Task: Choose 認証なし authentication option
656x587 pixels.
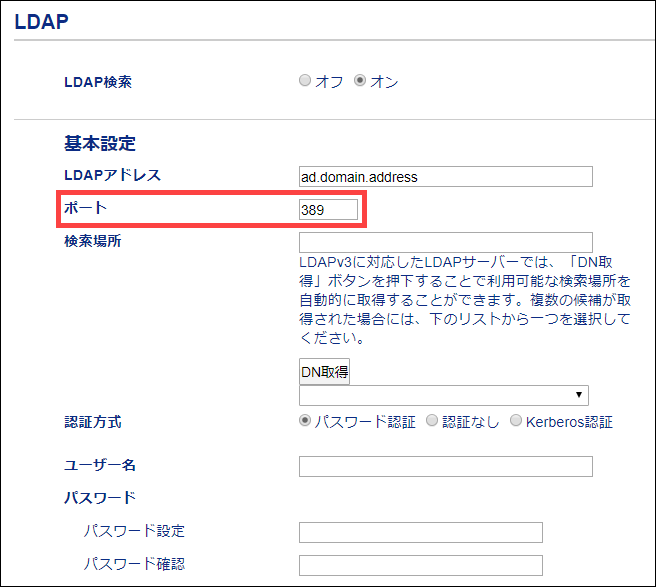Action: pyautogui.click(x=432, y=421)
